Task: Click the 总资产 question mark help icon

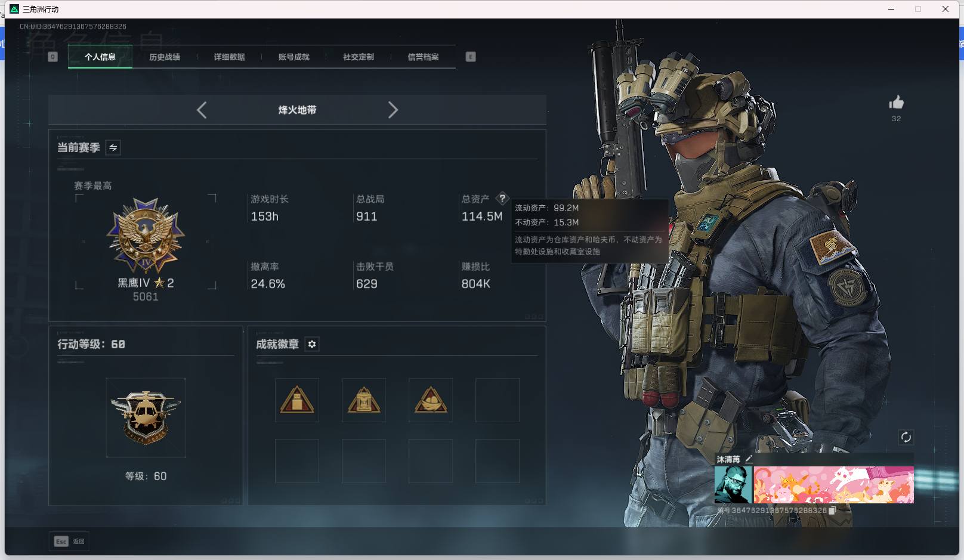Action: (502, 199)
